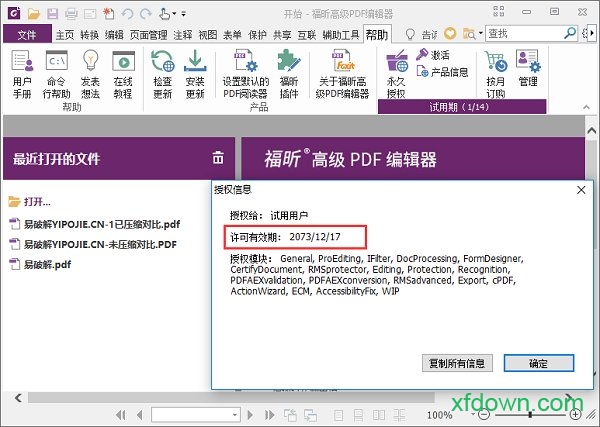Open 管理 license management
The width and height of the screenshot is (600, 427).
pos(528,69)
